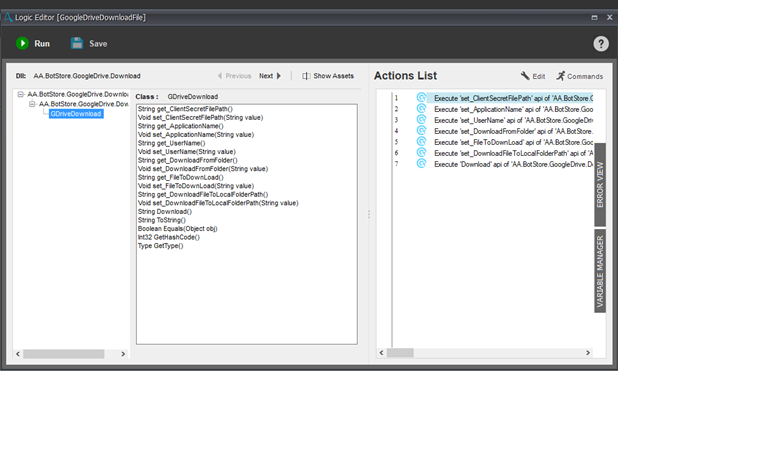Click action icon for row 2 set_ApplicationName
This screenshot has width=768, height=460.
point(421,109)
